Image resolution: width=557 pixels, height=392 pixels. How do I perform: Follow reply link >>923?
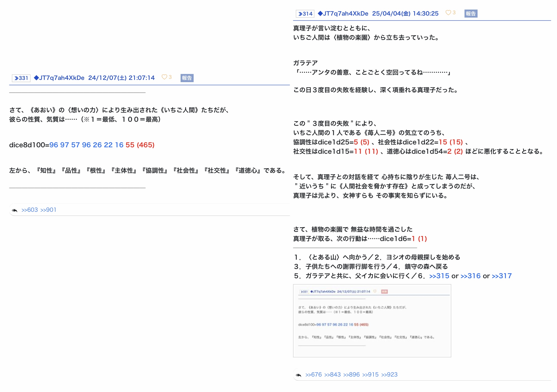point(389,375)
